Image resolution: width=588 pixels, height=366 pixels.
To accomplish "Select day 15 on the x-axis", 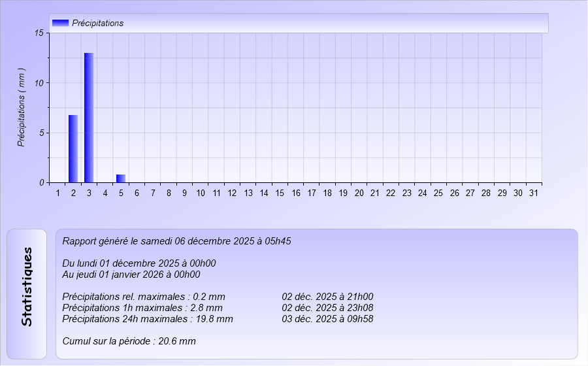I will tap(280, 193).
